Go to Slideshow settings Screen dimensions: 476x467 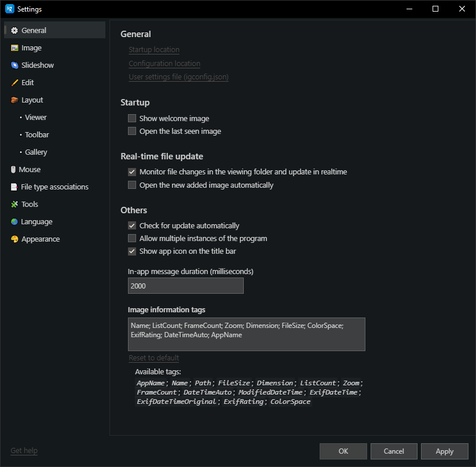54,65
